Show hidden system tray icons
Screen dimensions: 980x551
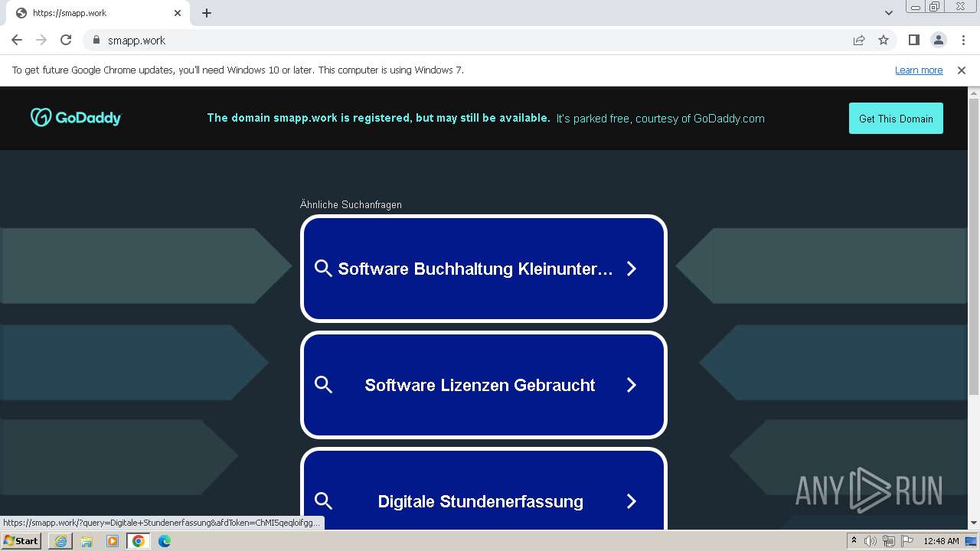tap(854, 541)
